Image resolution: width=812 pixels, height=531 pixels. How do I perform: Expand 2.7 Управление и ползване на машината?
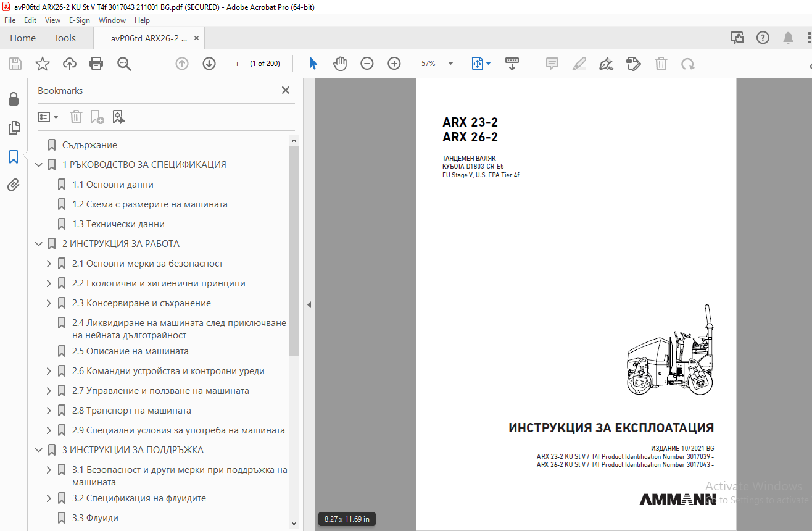(x=49, y=391)
